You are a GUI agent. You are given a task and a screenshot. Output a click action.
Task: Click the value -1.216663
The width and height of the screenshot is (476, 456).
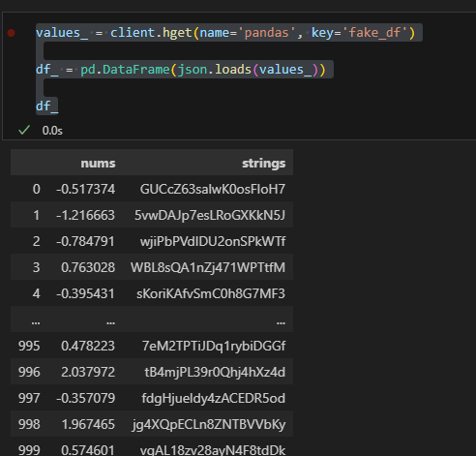(85, 215)
